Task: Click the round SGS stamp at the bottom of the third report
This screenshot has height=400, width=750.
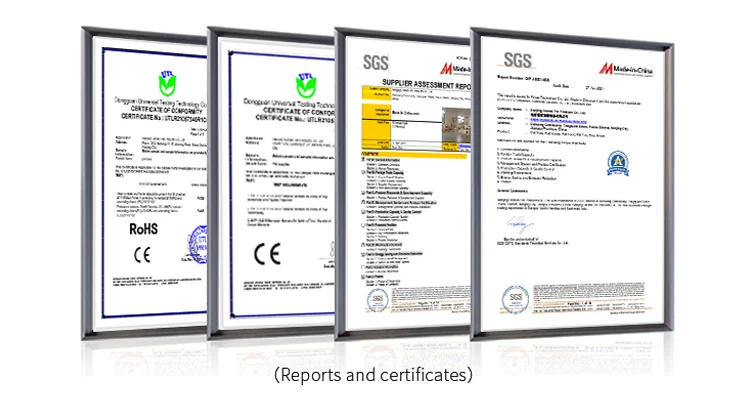Action: pos(377,300)
